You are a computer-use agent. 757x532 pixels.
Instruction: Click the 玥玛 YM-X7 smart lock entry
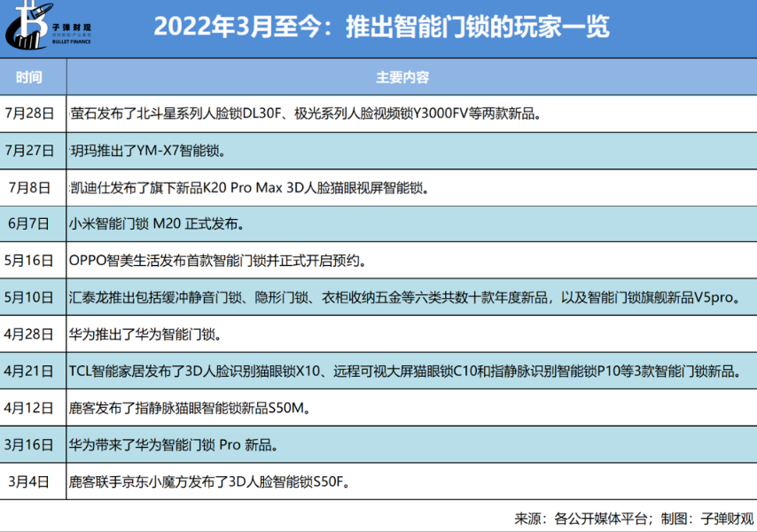(x=147, y=151)
